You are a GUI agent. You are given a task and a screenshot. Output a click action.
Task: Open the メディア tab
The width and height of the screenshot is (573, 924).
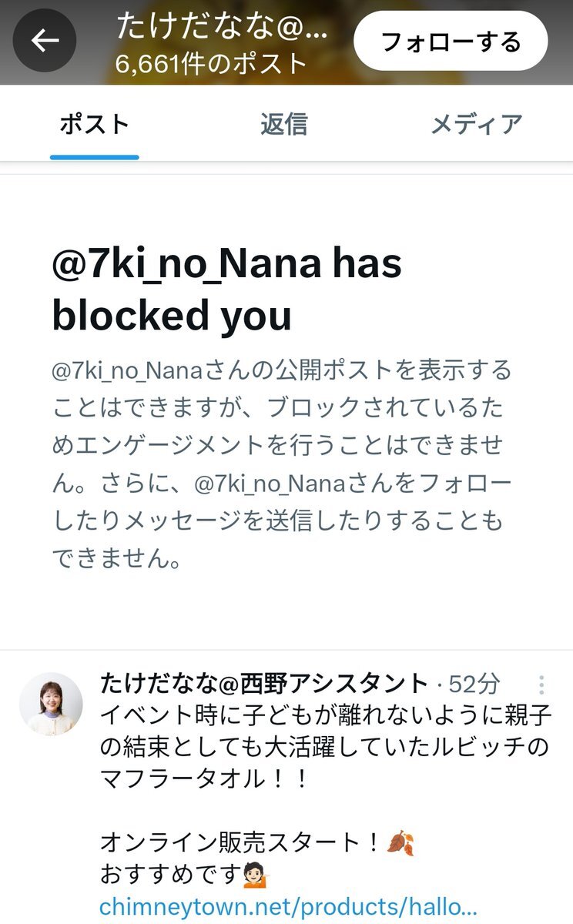point(476,123)
